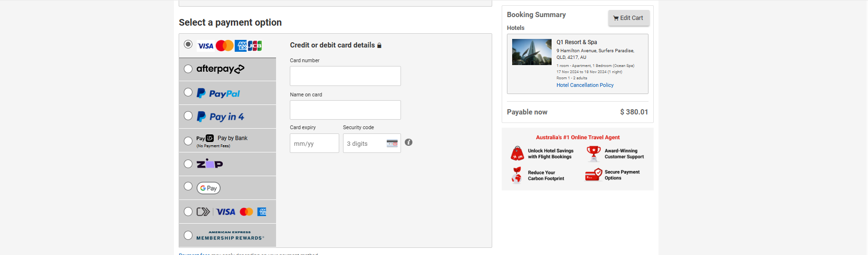
Task: Click the Select a payment option heading
Action: [x=230, y=22]
